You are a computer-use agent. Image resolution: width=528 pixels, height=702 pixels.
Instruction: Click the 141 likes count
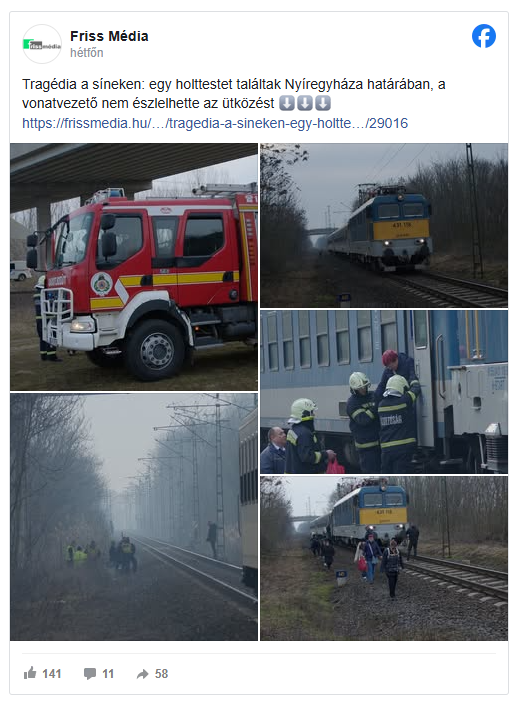tap(52, 674)
